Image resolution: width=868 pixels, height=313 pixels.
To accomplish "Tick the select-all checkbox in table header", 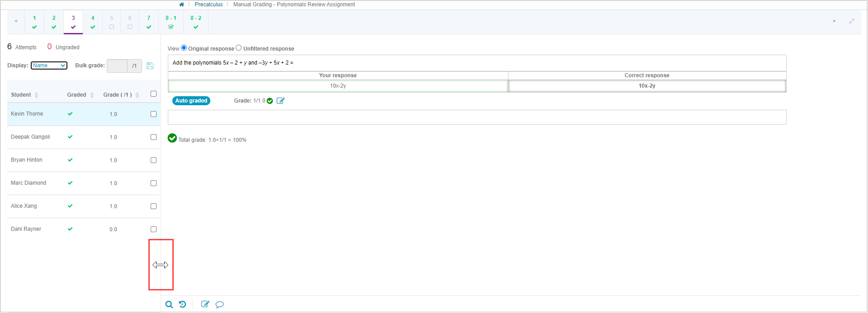I will (153, 94).
